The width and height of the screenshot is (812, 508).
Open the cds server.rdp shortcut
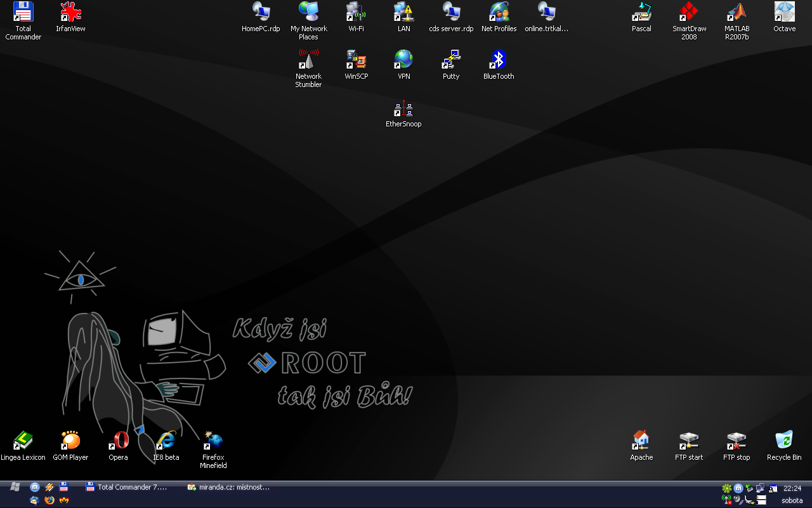coord(451,17)
